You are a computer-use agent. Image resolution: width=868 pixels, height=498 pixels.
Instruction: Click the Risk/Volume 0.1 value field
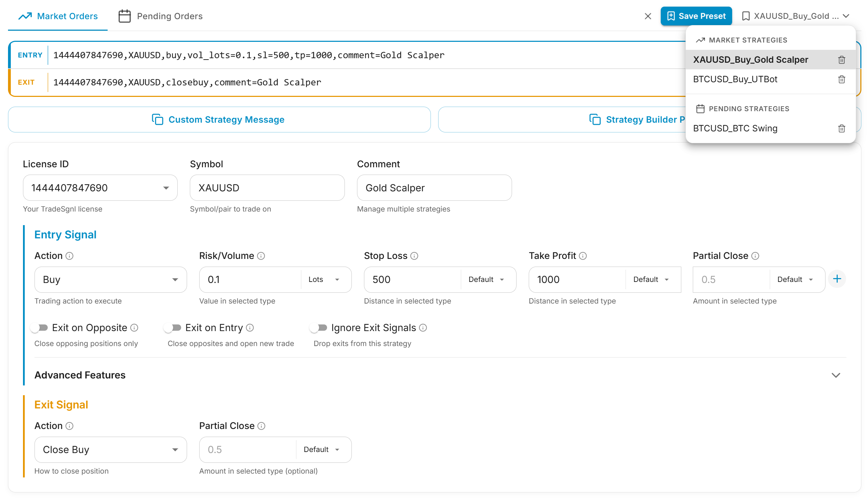(250, 279)
